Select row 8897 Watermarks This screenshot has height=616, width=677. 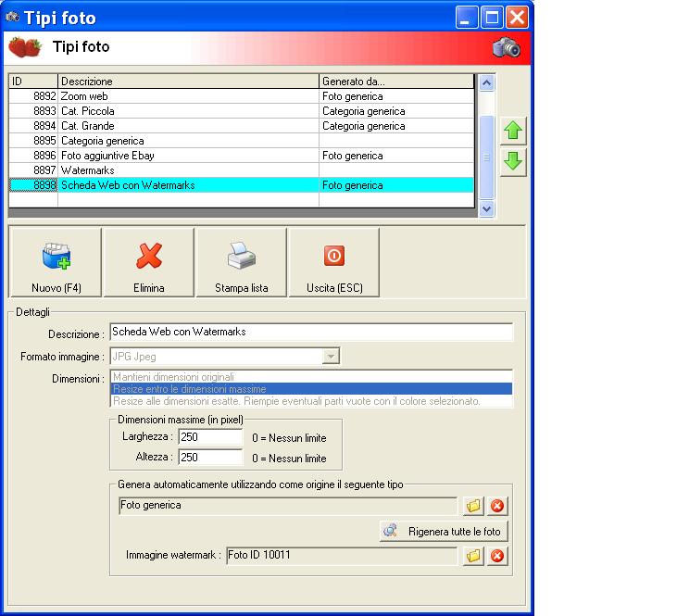point(242,170)
